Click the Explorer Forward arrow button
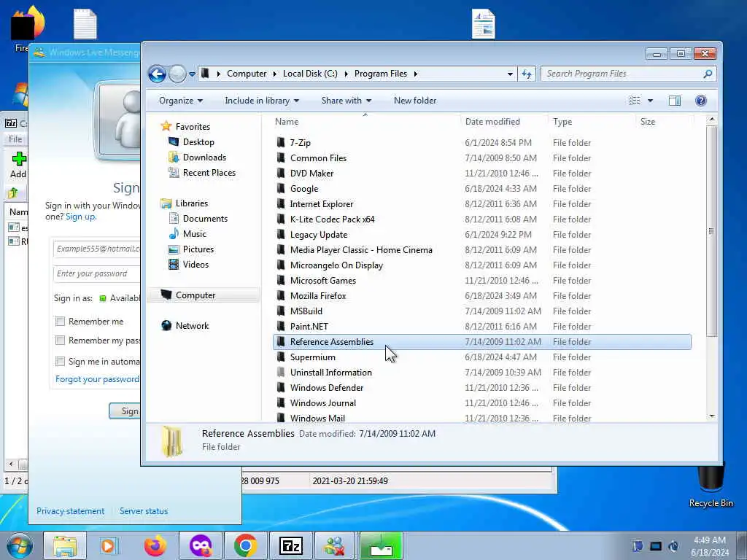The image size is (747, 560). [177, 74]
